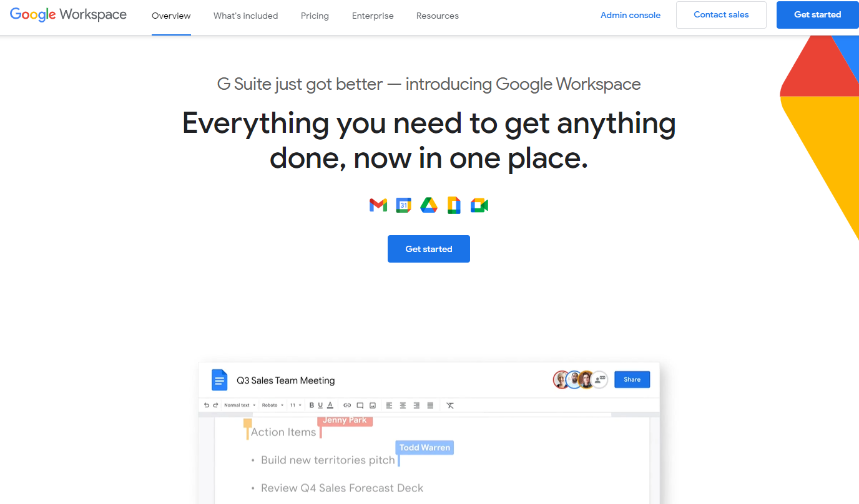Click the second collaborator avatar
The image size is (859, 504).
(x=574, y=380)
